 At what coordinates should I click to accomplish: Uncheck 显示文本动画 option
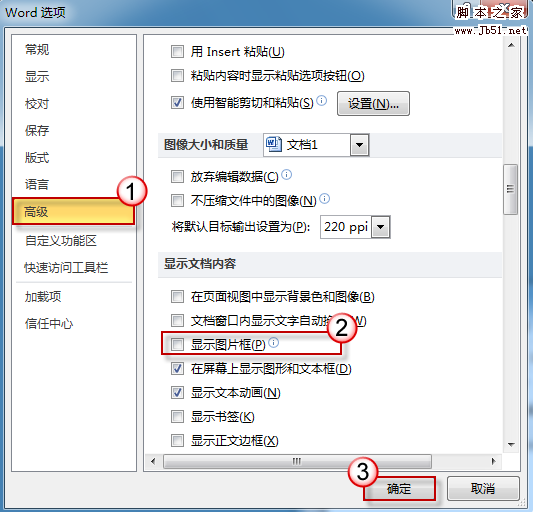pyautogui.click(x=177, y=393)
